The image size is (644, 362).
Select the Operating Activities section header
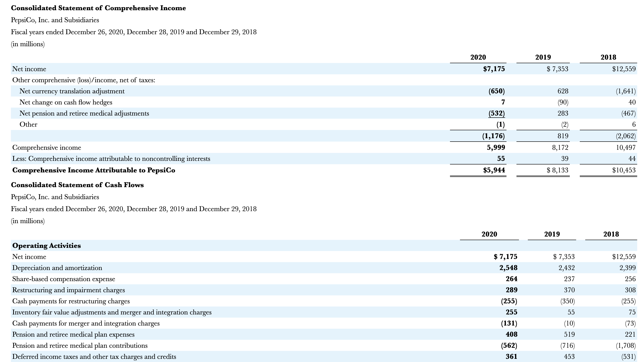tap(47, 246)
